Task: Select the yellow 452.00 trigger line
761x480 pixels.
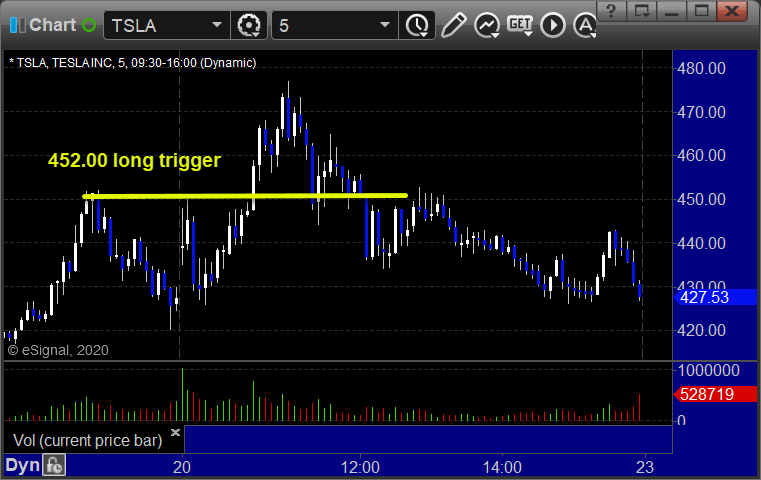Action: (x=245, y=196)
